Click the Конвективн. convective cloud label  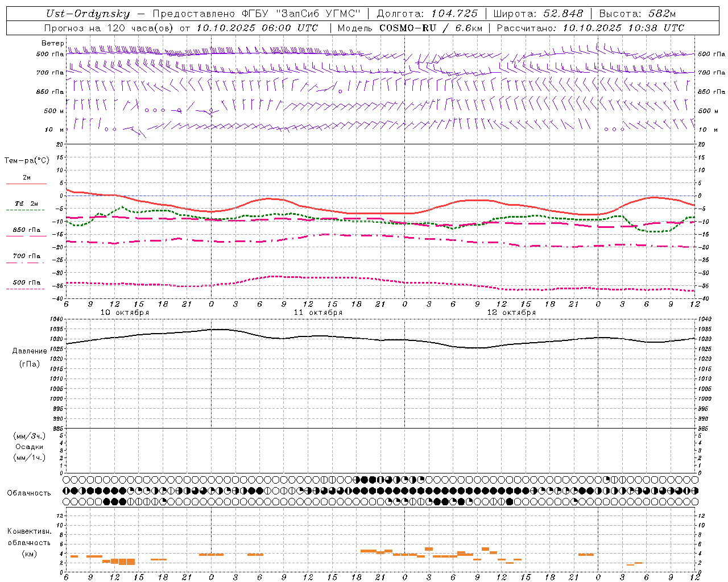coord(29,531)
